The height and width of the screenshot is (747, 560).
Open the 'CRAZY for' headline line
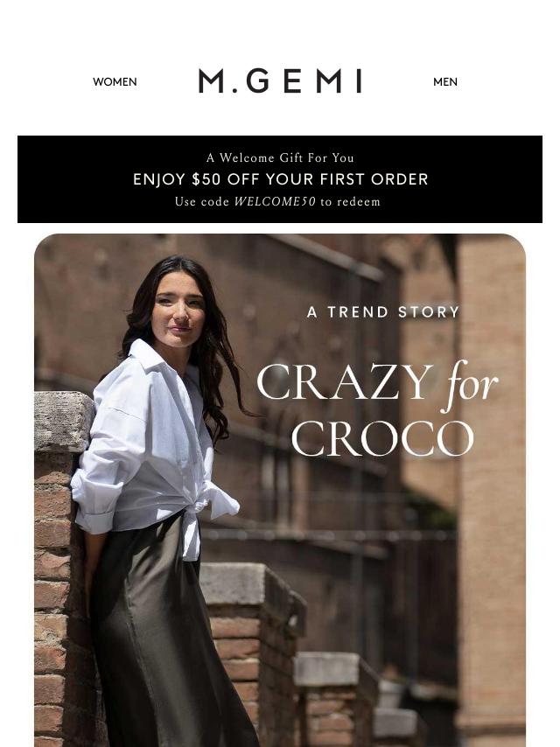click(x=377, y=384)
